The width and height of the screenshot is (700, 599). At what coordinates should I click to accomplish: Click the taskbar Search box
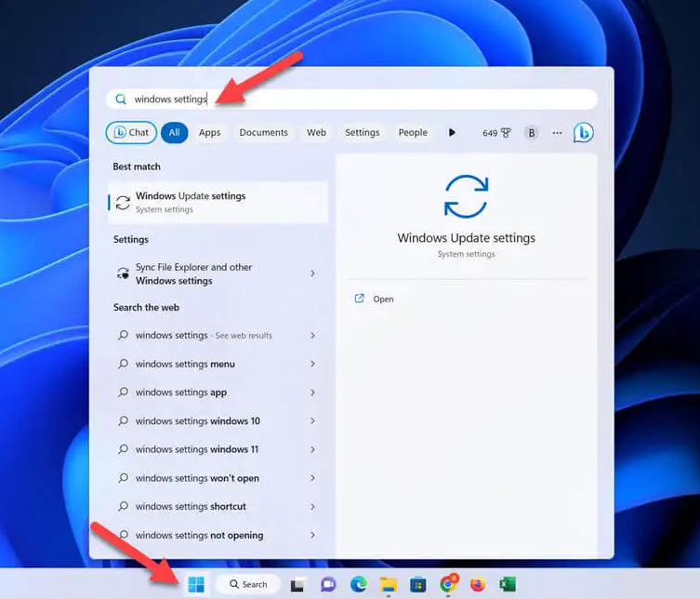[x=248, y=584]
